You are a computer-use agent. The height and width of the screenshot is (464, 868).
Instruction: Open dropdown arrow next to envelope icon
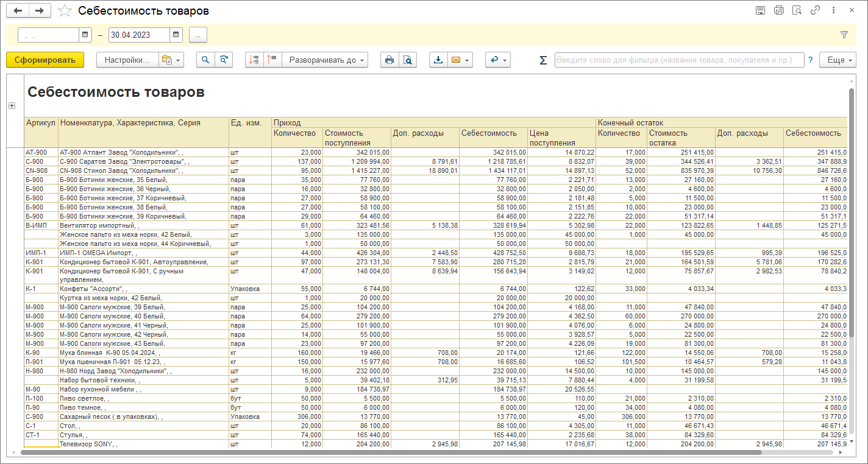[468, 60]
